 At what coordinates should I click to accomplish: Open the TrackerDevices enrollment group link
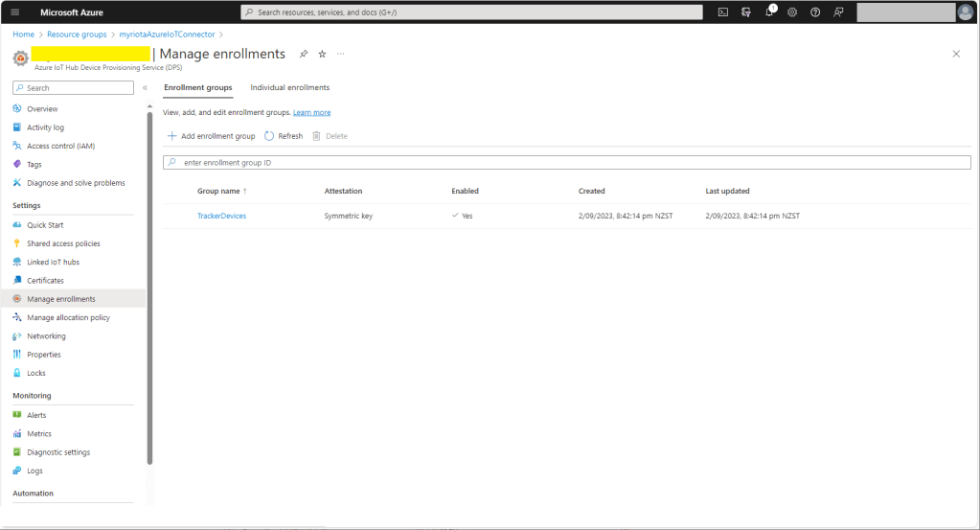[221, 216]
